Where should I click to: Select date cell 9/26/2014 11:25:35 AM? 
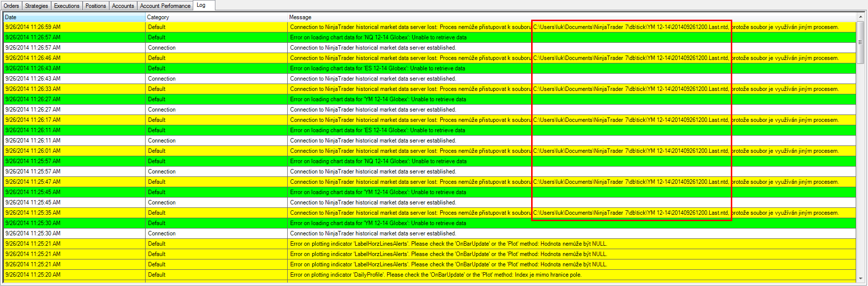pyautogui.click(x=74, y=213)
